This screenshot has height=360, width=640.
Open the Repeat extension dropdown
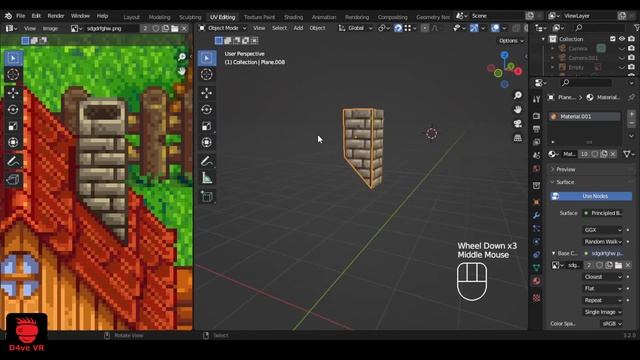603,300
